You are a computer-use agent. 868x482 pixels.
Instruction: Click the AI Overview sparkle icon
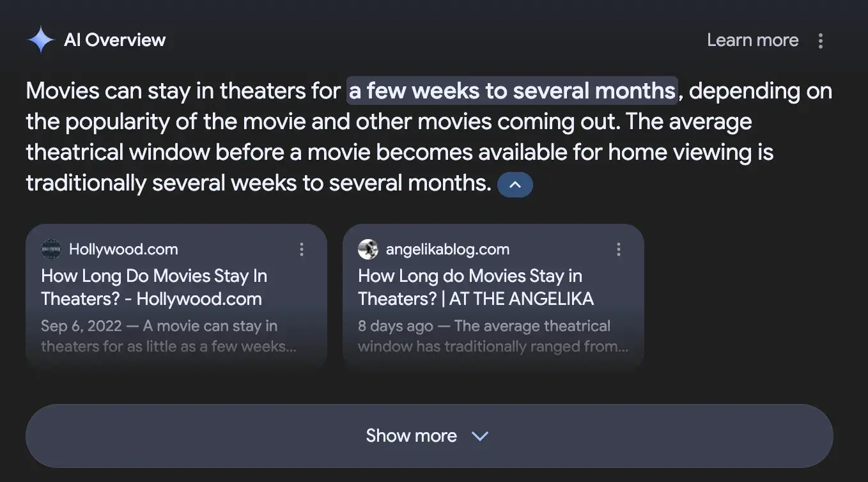(41, 40)
